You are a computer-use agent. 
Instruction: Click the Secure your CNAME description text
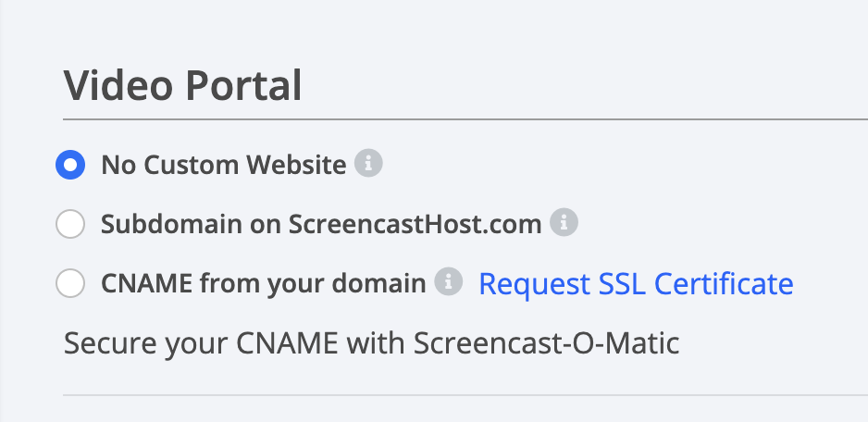[x=371, y=343]
